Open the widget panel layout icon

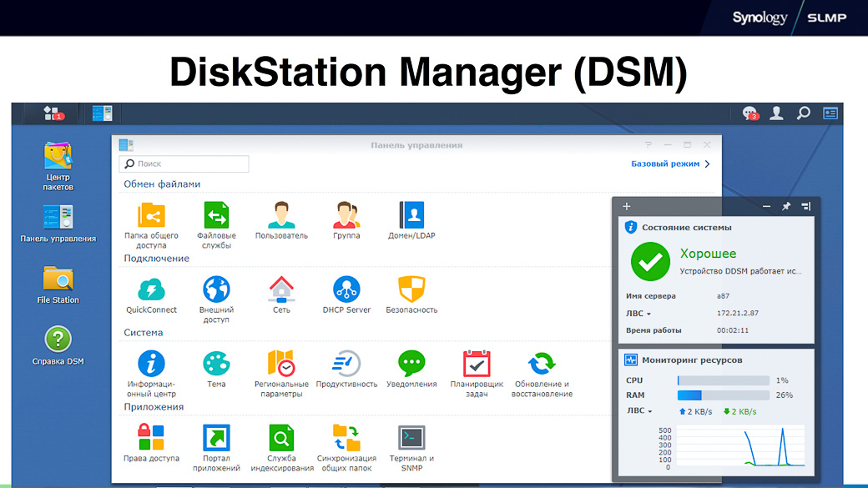[806, 206]
